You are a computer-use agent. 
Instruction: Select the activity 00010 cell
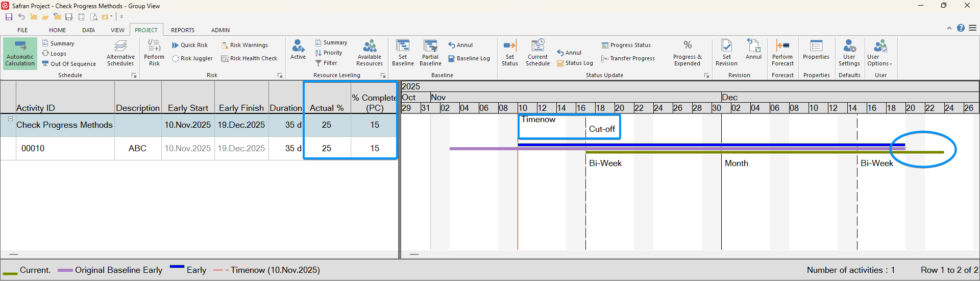(x=65, y=148)
